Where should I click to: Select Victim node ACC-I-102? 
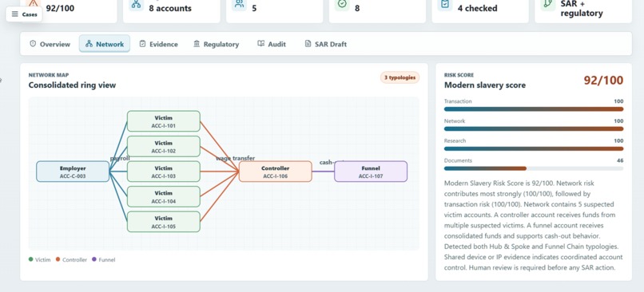click(x=164, y=147)
